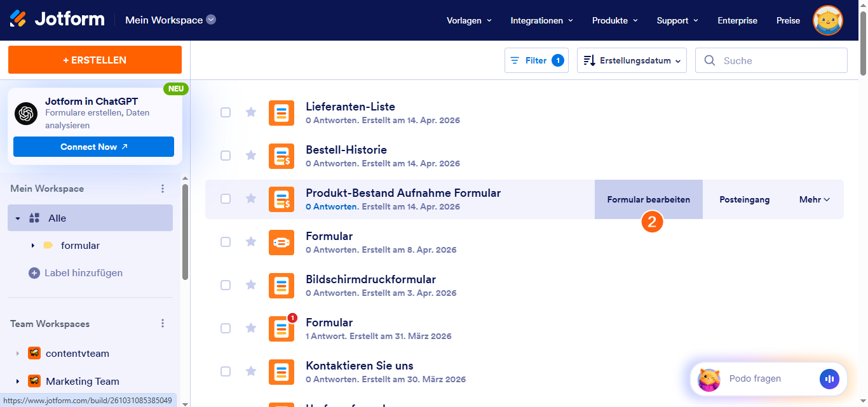Check the box next to Lieferanten-Liste
The height and width of the screenshot is (407, 868).
point(226,112)
